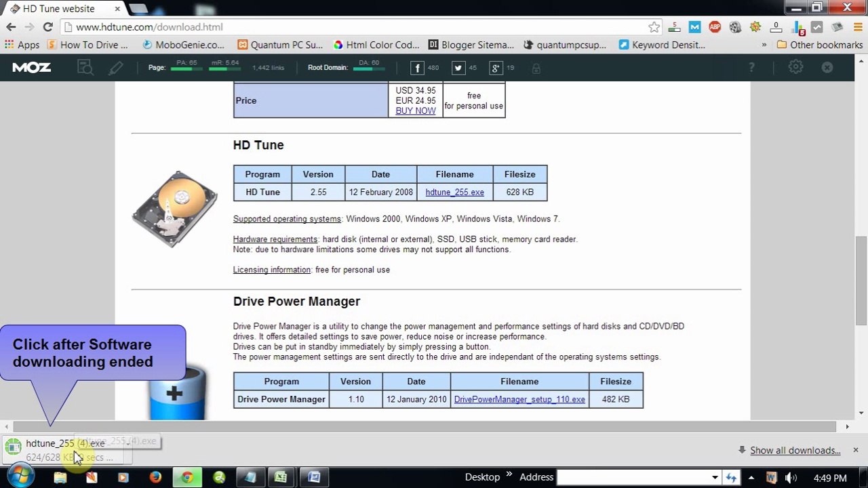Viewport: 868px width, 488px height.
Task: Click the taskbar Address go arrows button
Action: [731, 478]
